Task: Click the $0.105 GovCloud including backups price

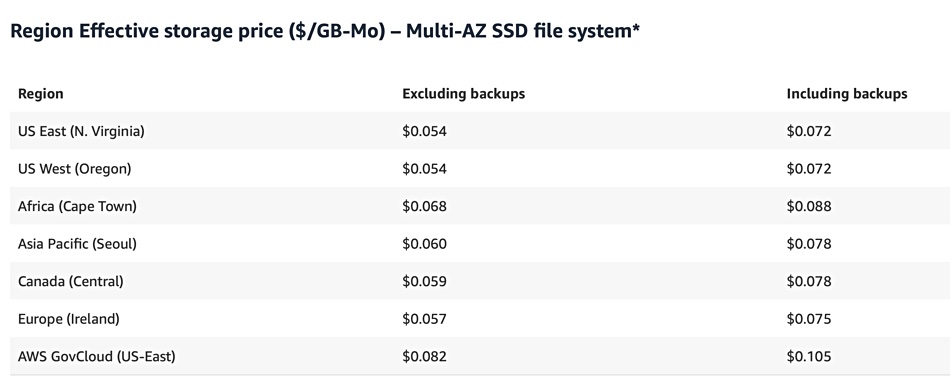Action: click(x=809, y=356)
